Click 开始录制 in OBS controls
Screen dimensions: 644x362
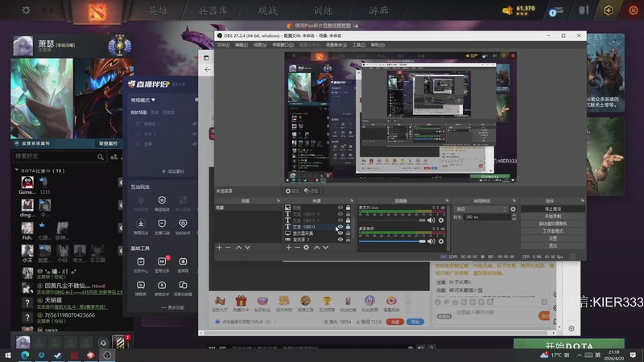553,216
